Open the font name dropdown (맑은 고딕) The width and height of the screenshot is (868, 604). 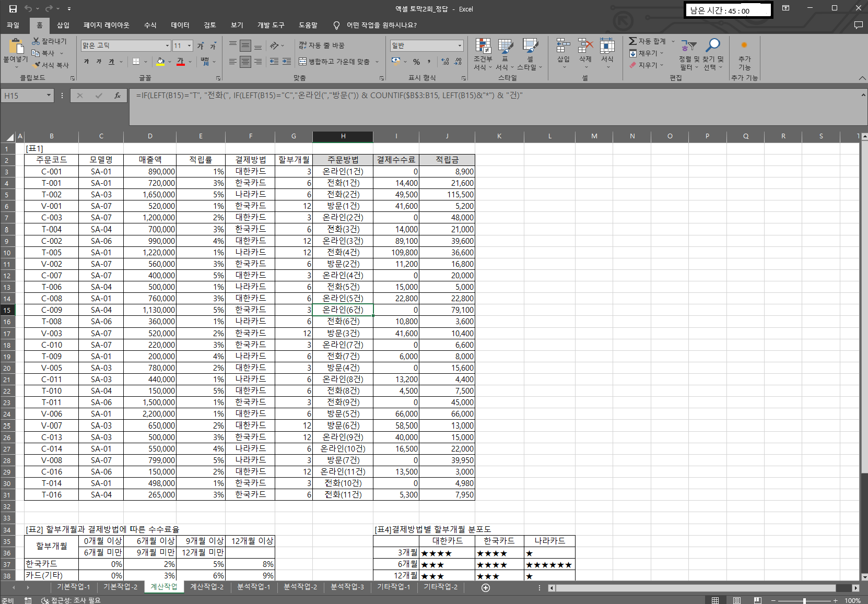(x=167, y=46)
